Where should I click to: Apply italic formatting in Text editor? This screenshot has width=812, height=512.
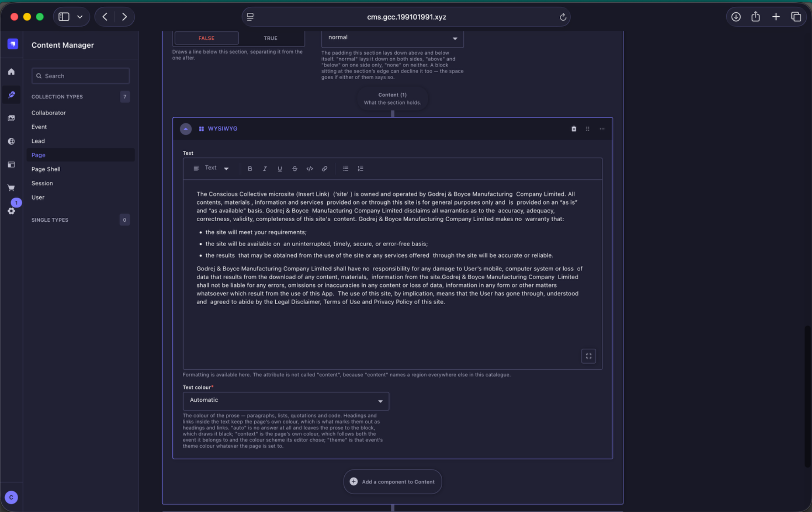pyautogui.click(x=265, y=169)
